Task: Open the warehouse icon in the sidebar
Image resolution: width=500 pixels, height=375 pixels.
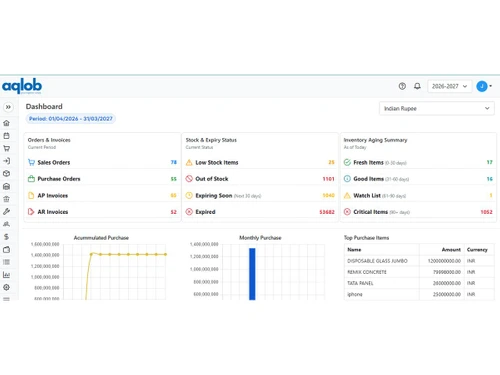Action: [6, 186]
